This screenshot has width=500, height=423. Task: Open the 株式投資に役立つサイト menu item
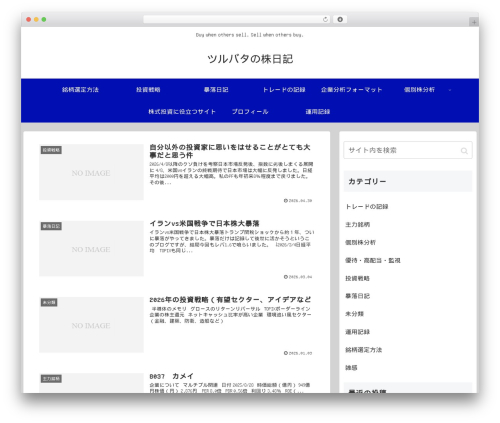click(x=182, y=112)
